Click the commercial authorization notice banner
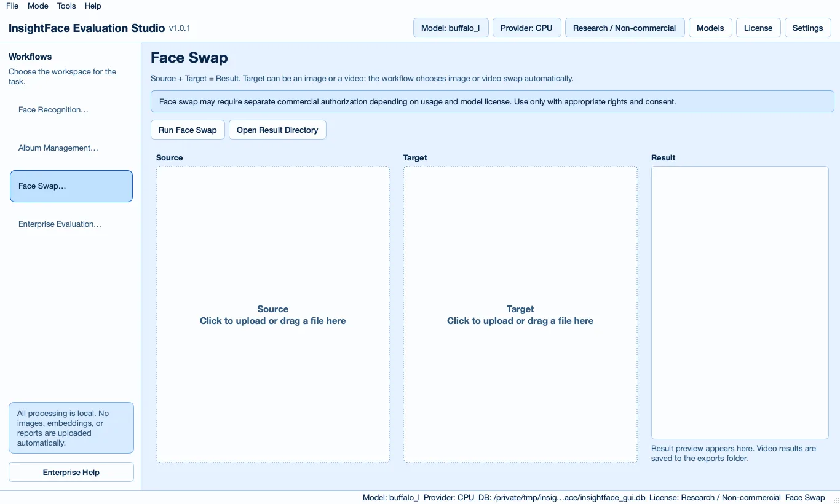The image size is (840, 504). [x=493, y=101]
